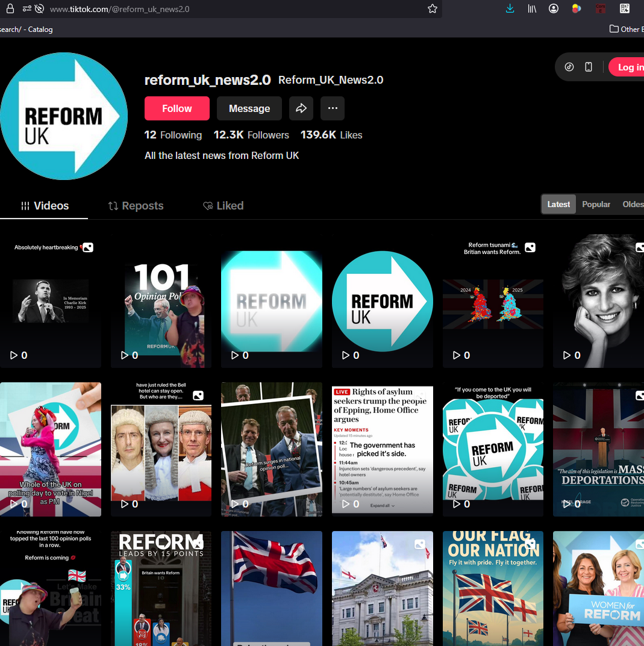
Task: Open the browser account icon
Action: click(x=553, y=8)
